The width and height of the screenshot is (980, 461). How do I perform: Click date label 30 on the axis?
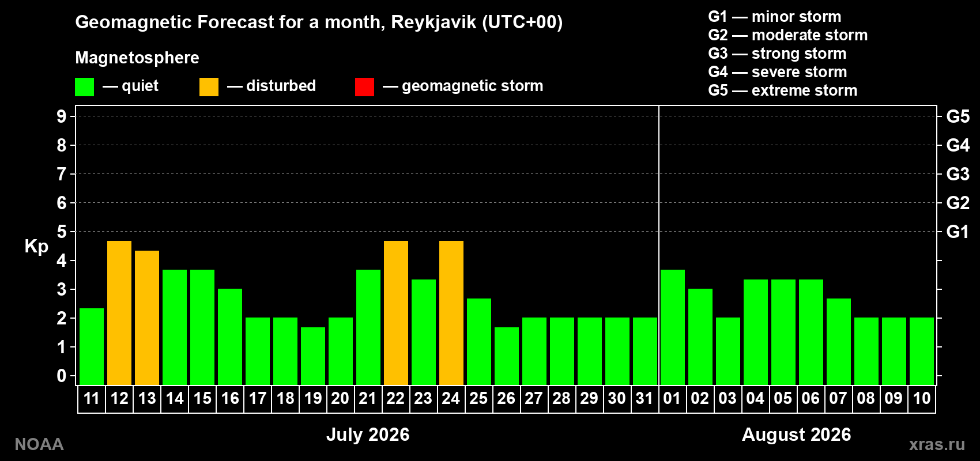coord(617,398)
